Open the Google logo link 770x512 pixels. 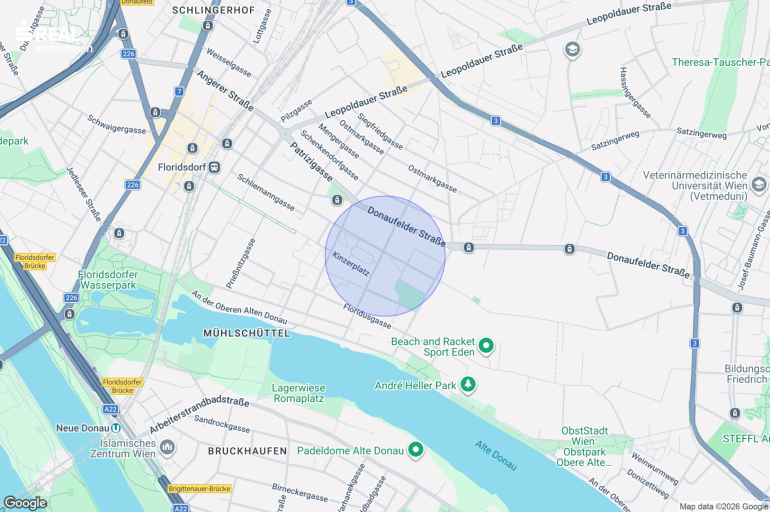click(x=25, y=503)
